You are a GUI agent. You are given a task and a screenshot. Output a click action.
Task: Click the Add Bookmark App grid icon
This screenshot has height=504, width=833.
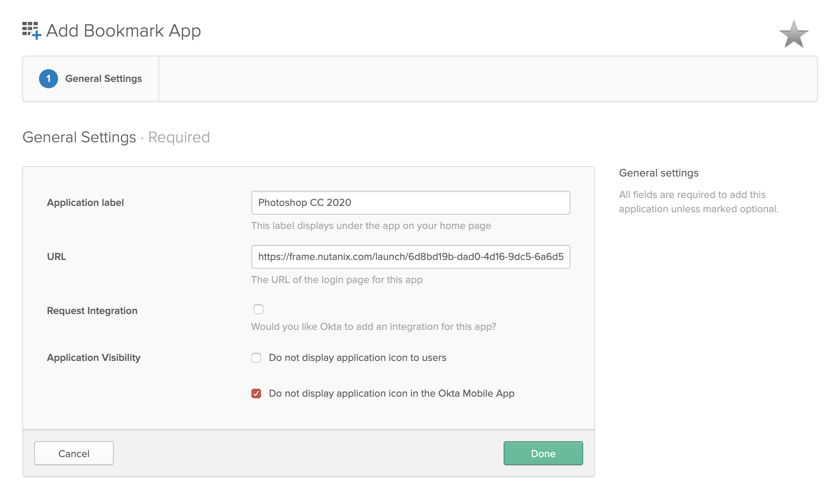(31, 31)
